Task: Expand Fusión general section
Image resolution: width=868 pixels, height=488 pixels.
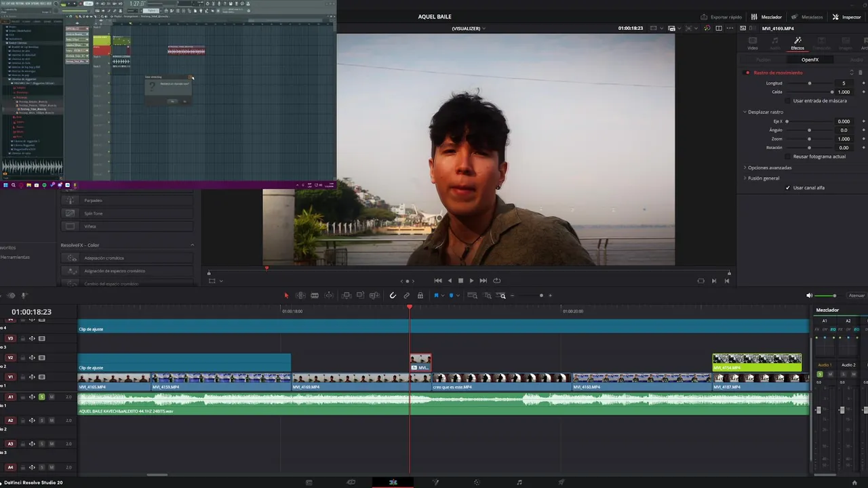Action: (x=745, y=178)
